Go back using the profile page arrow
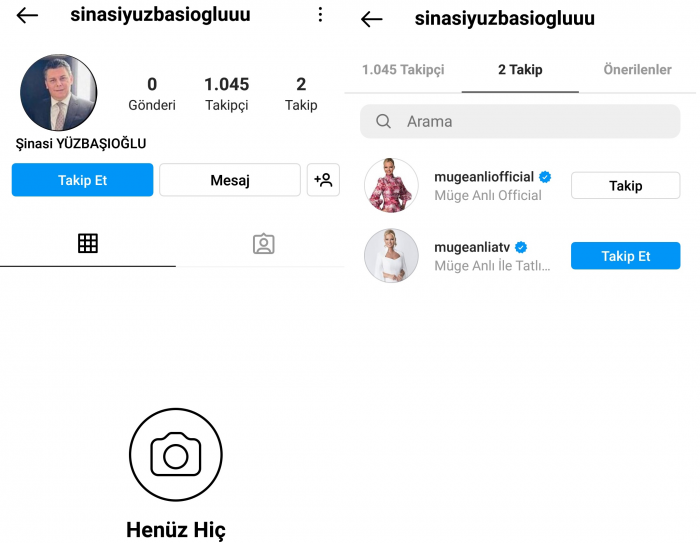This screenshot has height=543, width=700. pyautogui.click(x=27, y=15)
